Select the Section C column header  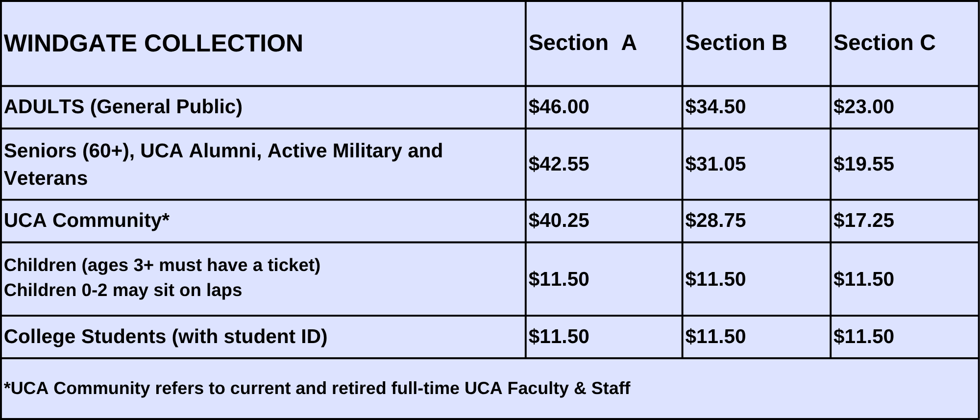click(884, 43)
